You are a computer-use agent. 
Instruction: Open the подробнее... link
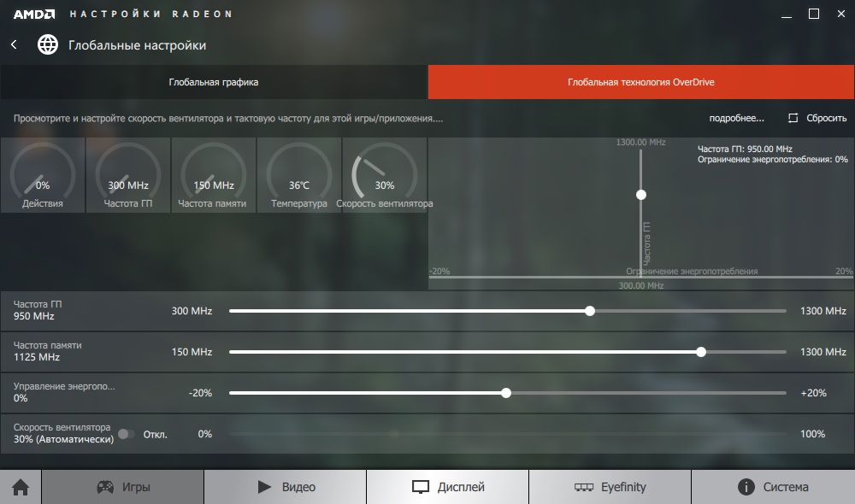pos(737,118)
